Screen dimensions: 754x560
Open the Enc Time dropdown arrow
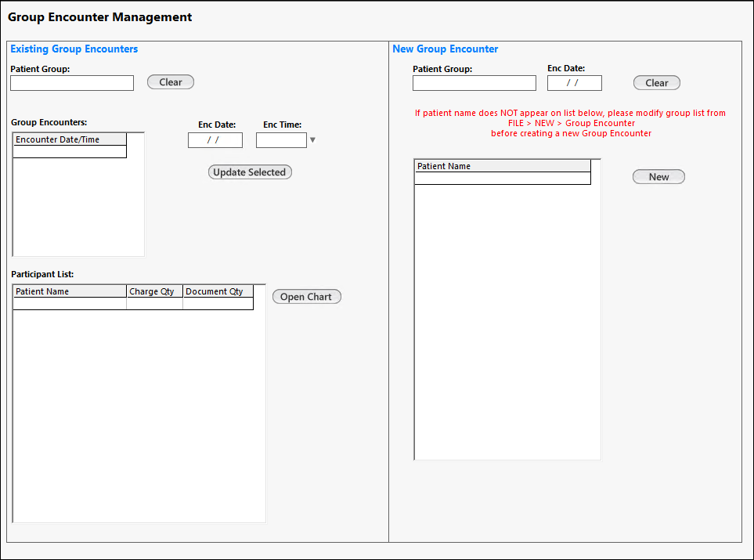point(313,140)
